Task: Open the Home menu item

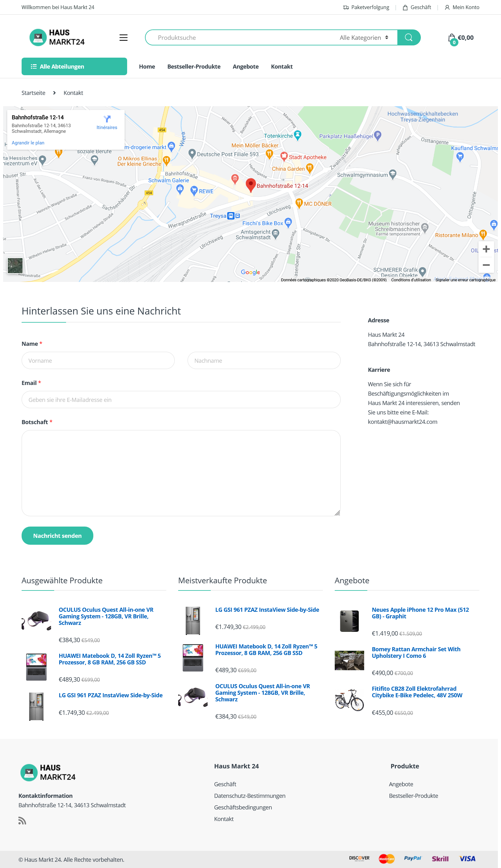Action: point(147,66)
